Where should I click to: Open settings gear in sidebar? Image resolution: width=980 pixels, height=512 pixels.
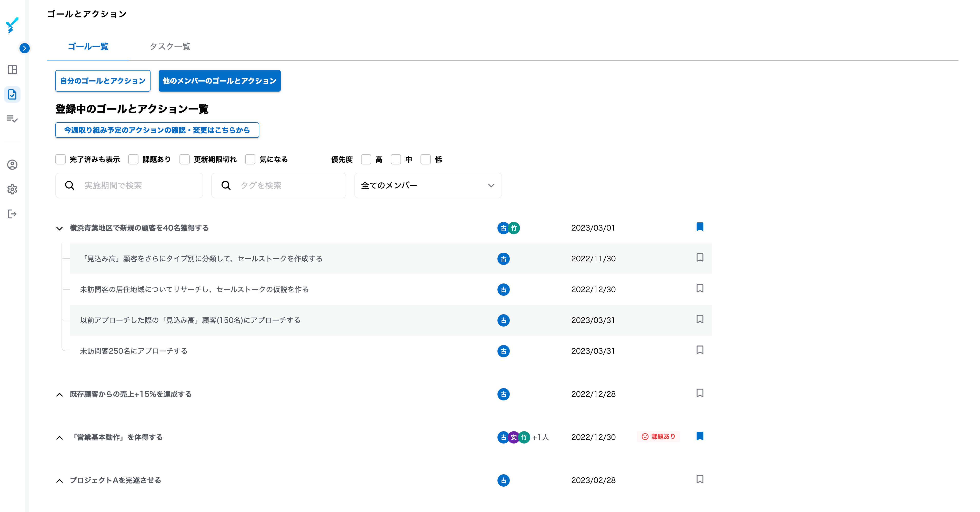(12, 189)
